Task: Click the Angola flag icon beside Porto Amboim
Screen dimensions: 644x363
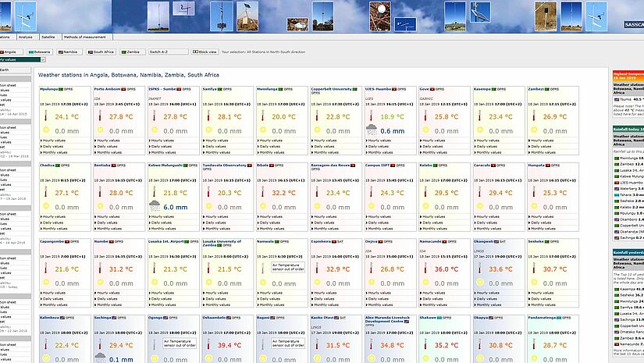Action: [123, 89]
